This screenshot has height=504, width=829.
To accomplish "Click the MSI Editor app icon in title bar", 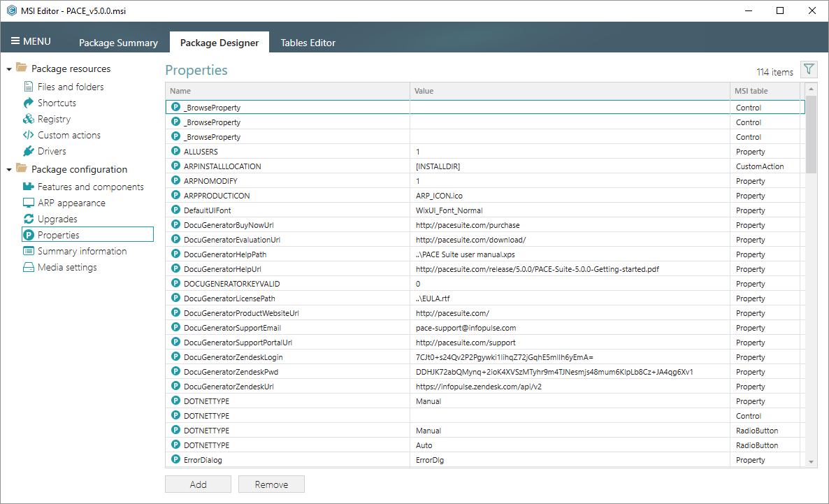I will tap(12, 10).
